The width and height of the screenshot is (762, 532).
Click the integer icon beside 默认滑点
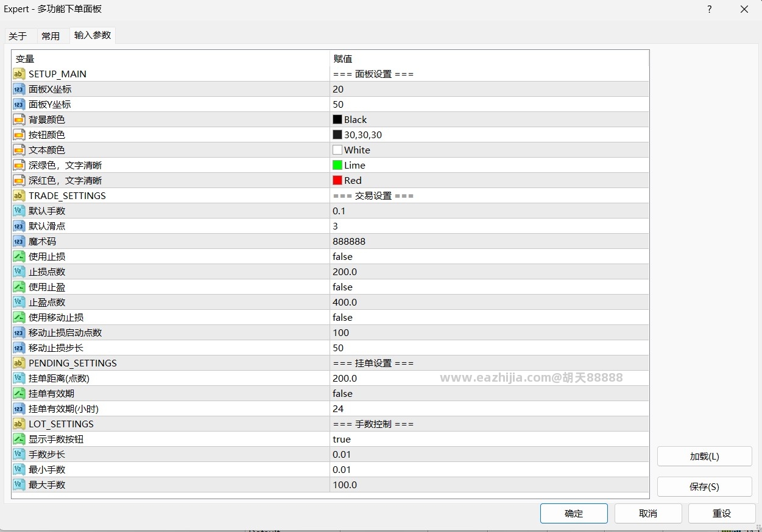click(x=19, y=226)
